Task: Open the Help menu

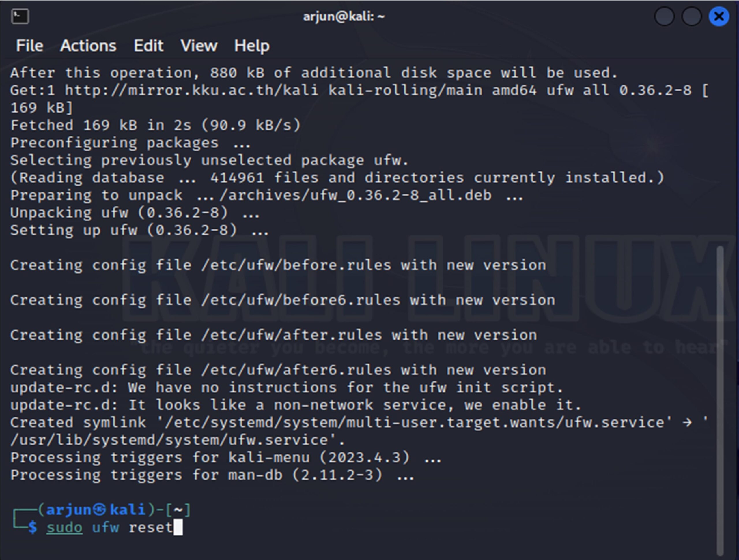Action: 251,46
